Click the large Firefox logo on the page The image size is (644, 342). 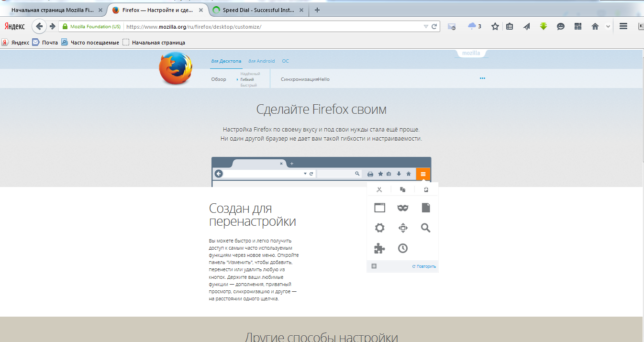click(176, 68)
